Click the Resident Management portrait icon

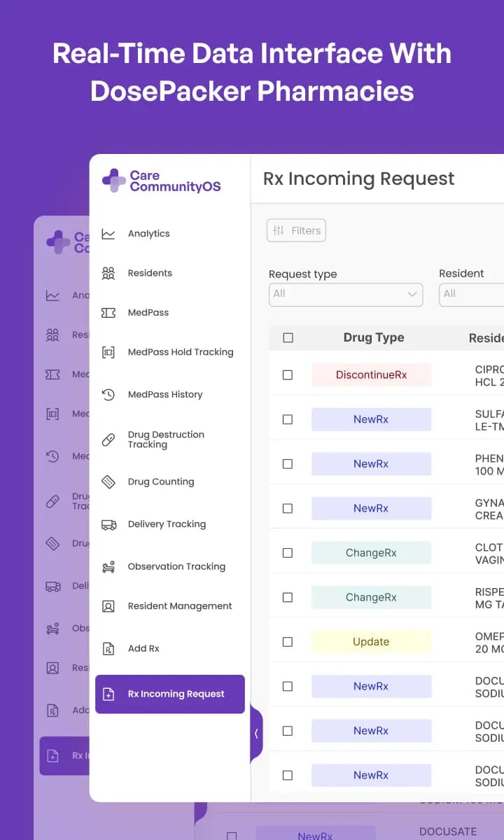108,606
